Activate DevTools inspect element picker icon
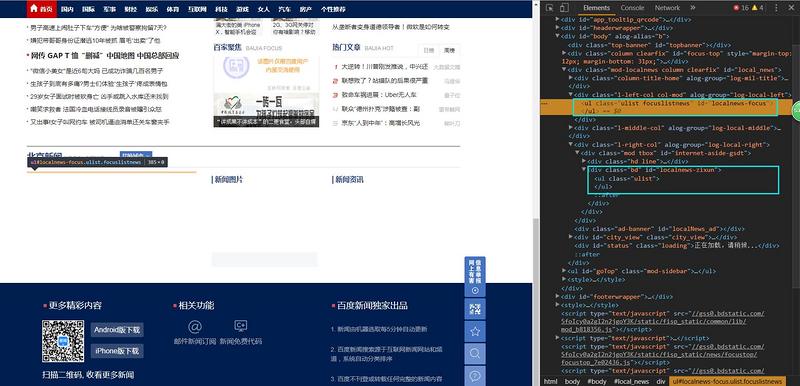The image size is (800, 386). point(549,8)
